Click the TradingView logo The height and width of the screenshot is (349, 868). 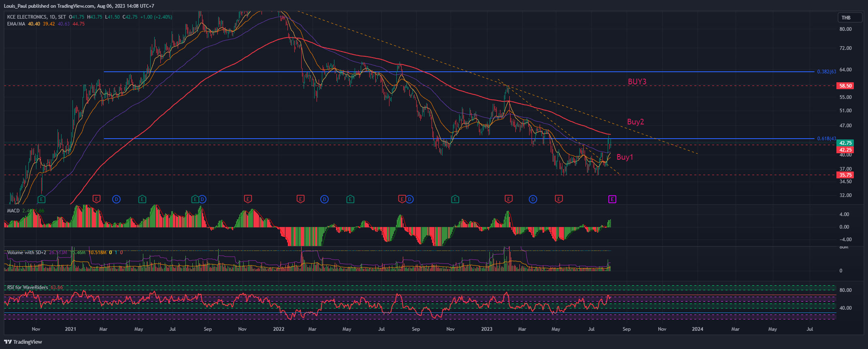[23, 342]
